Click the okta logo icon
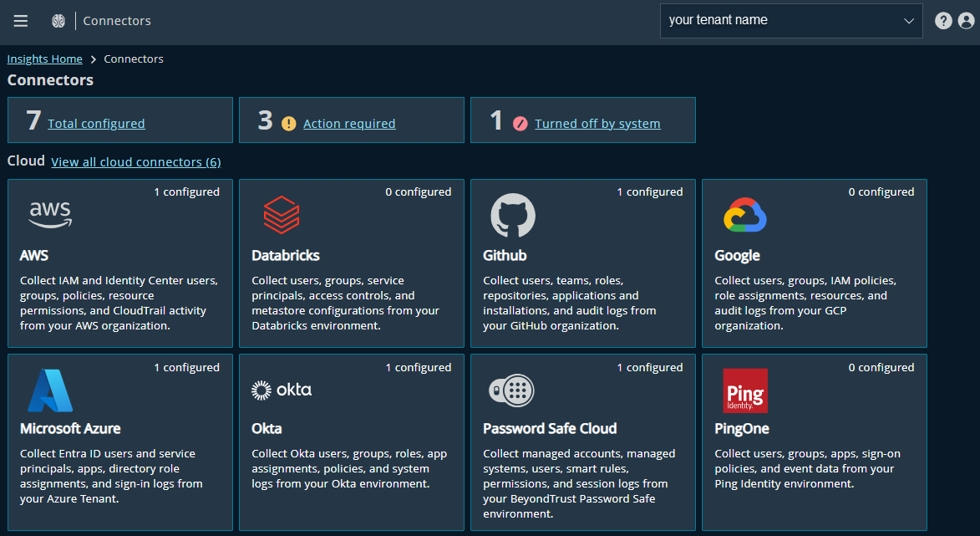Screen dimensions: 980x536 click(282, 391)
